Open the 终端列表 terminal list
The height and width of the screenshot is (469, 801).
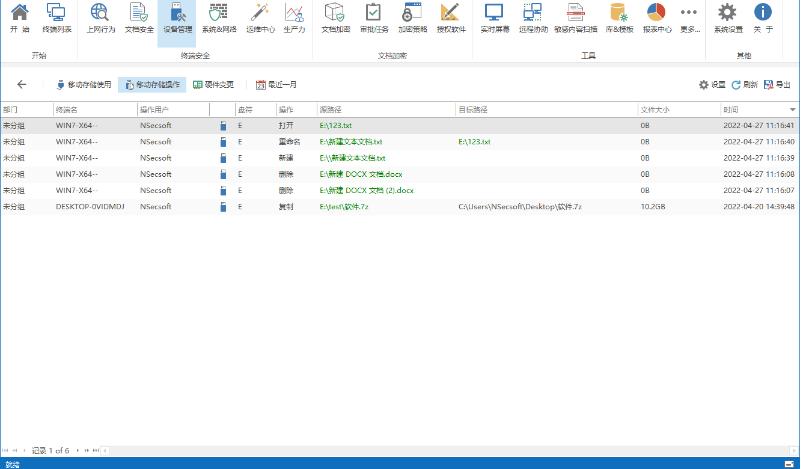click(57, 17)
